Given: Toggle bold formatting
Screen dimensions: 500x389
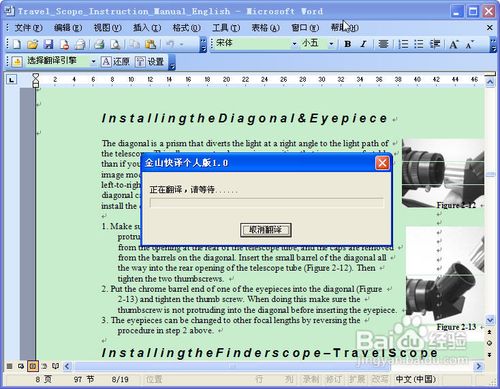Looking at the screenshot, I should click(347, 44).
